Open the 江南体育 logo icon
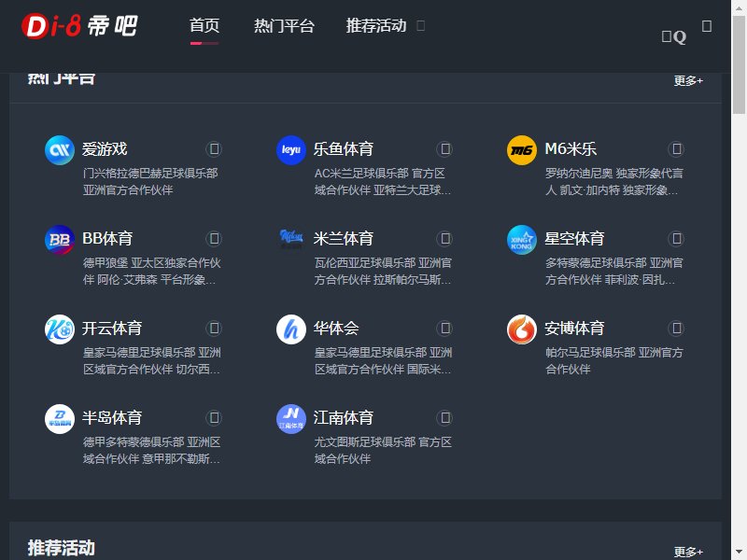This screenshot has width=747, height=560. [x=291, y=418]
